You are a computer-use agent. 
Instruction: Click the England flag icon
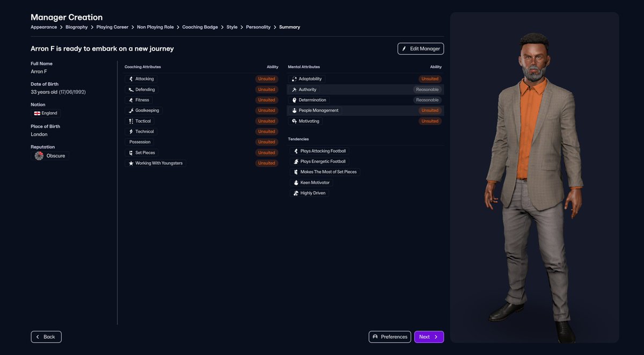coord(37,113)
